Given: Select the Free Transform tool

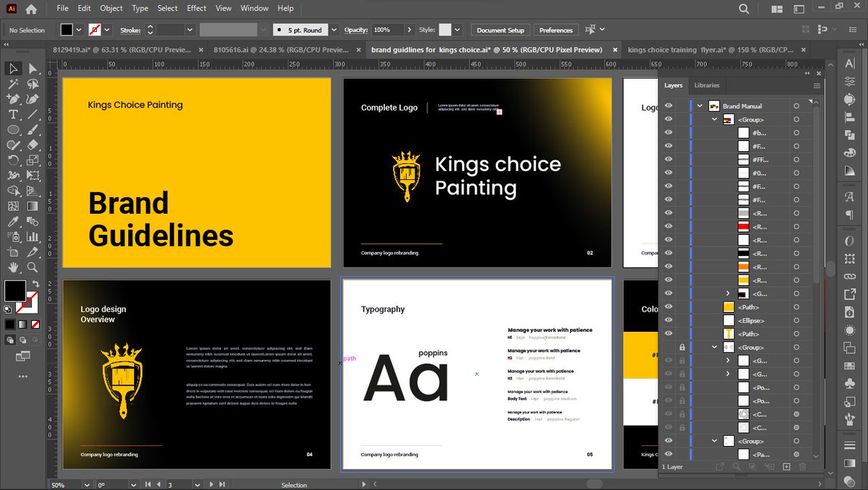Looking at the screenshot, I should click(x=33, y=176).
